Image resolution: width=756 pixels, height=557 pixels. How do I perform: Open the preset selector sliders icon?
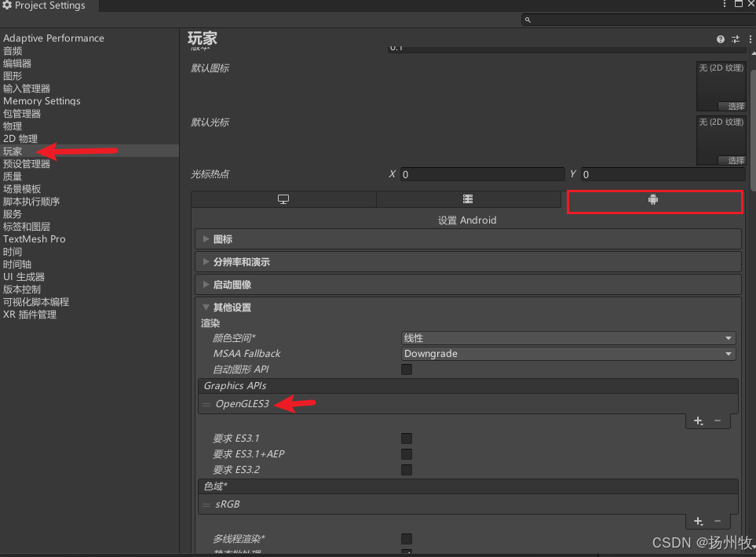point(735,39)
